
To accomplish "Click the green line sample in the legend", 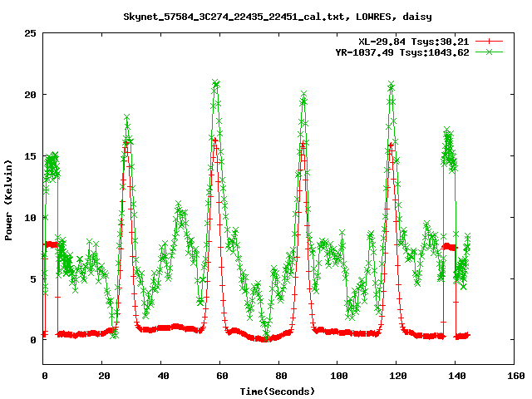I will coord(489,52).
